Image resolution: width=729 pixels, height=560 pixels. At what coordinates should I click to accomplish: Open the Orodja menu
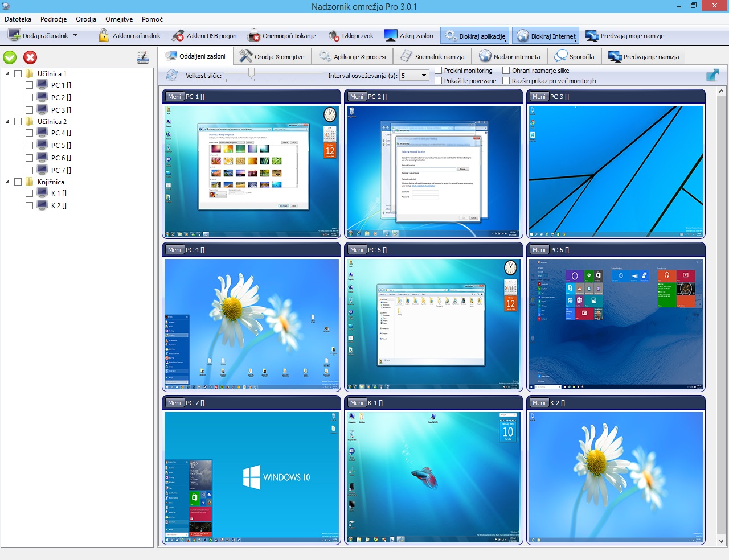point(85,19)
